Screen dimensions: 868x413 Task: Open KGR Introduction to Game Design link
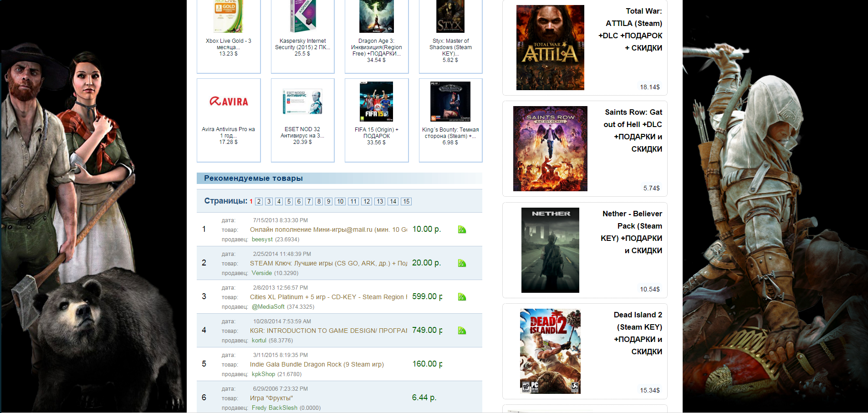coord(328,331)
